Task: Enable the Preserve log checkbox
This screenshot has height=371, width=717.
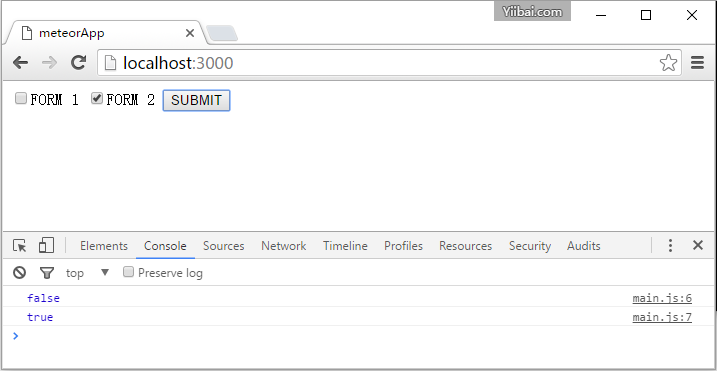Action: (x=128, y=272)
